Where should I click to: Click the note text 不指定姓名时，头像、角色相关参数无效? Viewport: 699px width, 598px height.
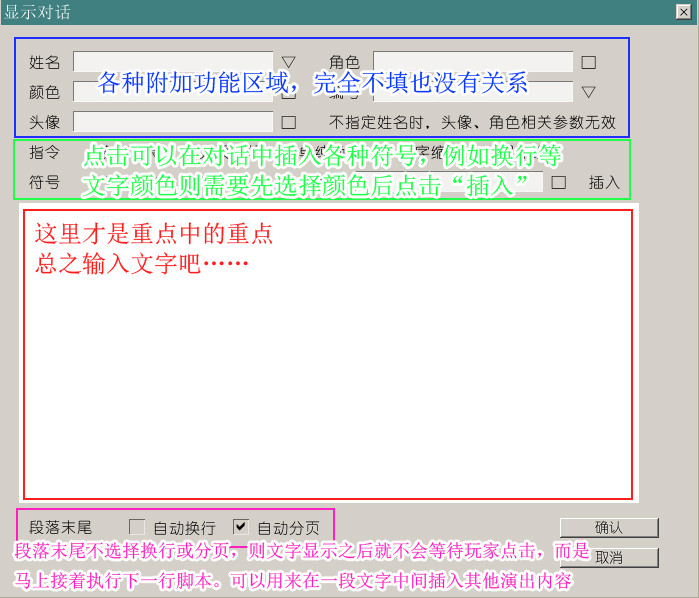pyautogui.click(x=473, y=122)
